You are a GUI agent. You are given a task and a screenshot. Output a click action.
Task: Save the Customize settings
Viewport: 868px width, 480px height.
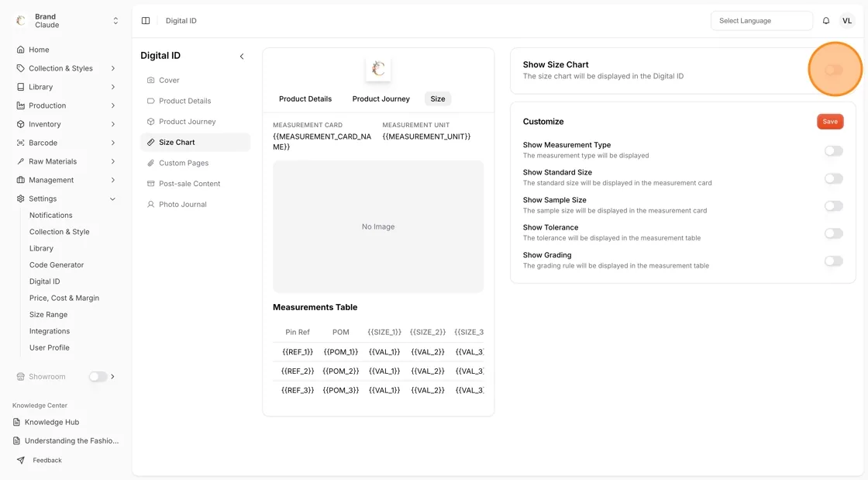830,122
